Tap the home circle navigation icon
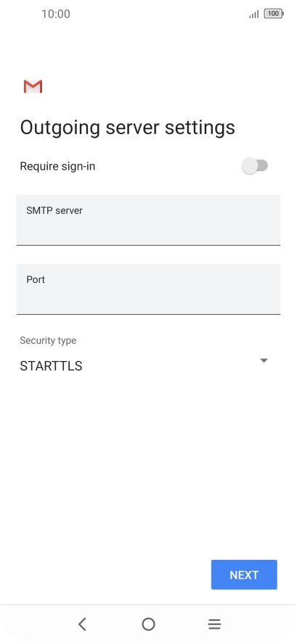The image size is (297, 644). tap(148, 624)
